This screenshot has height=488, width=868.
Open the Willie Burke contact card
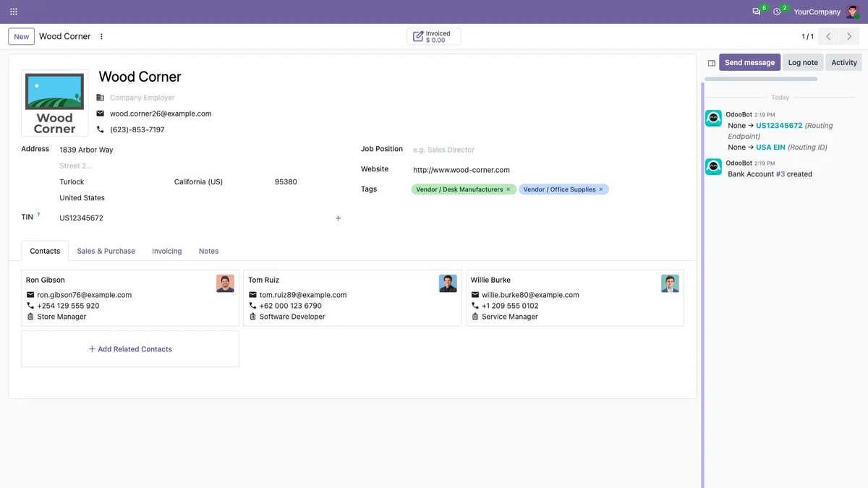575,298
